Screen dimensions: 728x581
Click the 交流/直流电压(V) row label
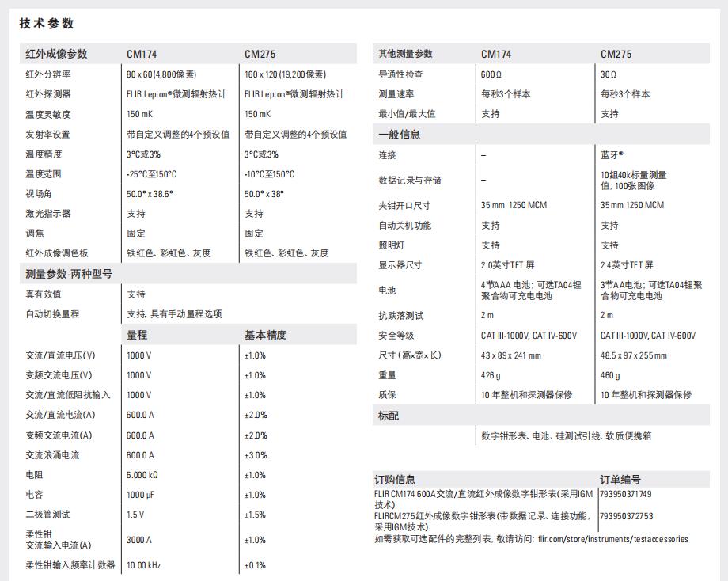[60, 355]
